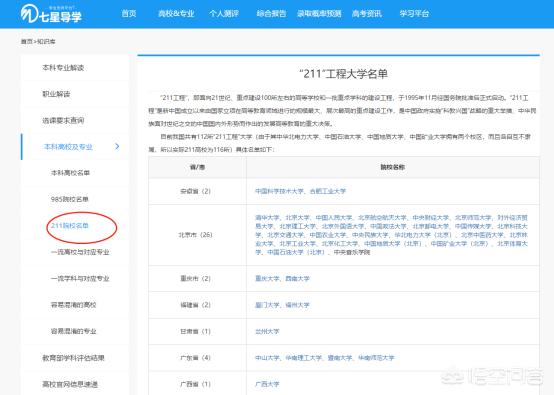
Task: Open 一流高校与对应专业 in the sidebar
Action: (x=80, y=252)
